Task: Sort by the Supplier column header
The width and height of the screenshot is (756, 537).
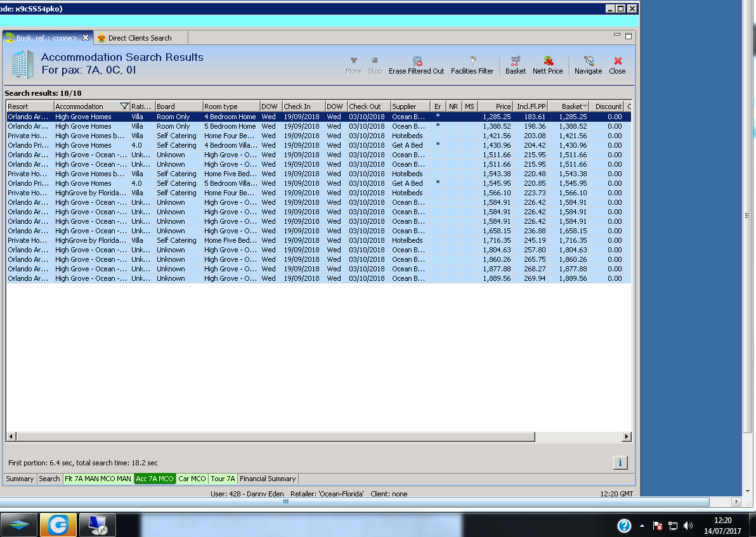Action: click(410, 106)
